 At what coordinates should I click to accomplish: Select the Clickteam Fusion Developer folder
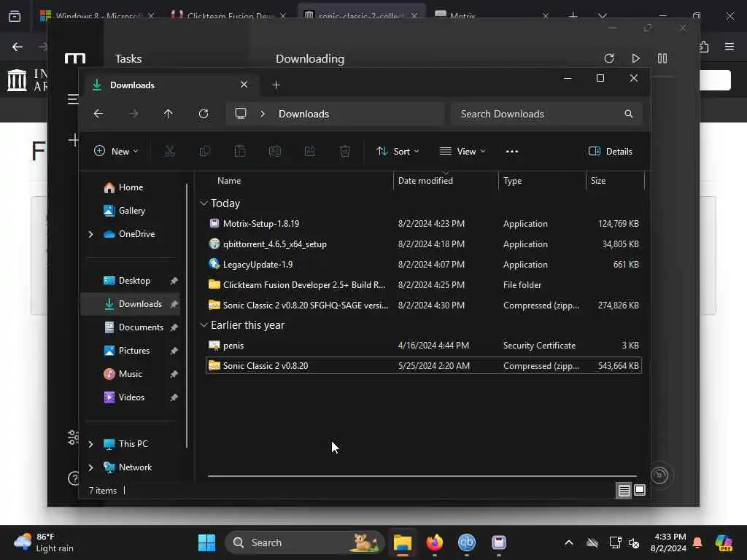click(x=424, y=285)
